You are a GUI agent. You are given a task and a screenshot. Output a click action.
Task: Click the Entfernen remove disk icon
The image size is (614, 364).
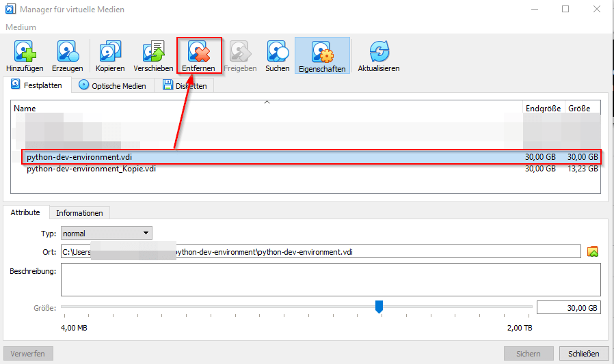click(198, 52)
